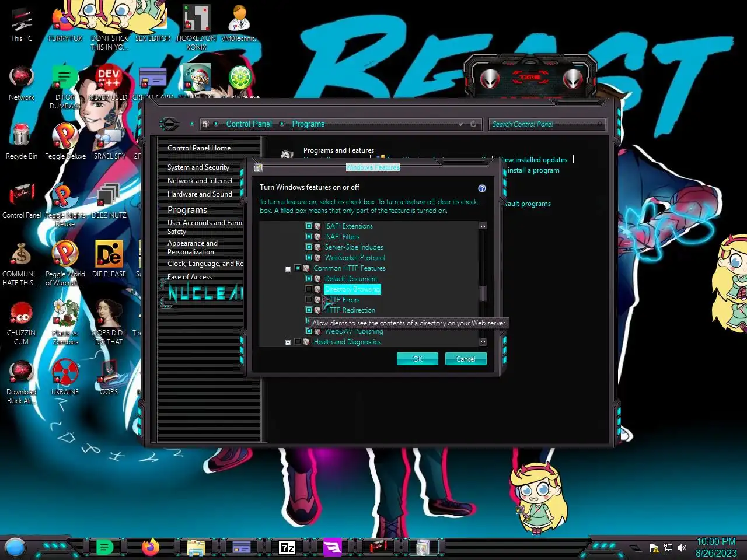Screen dimensions: 747x560
Task: Click the volume icon in system tray
Action: (x=682, y=548)
